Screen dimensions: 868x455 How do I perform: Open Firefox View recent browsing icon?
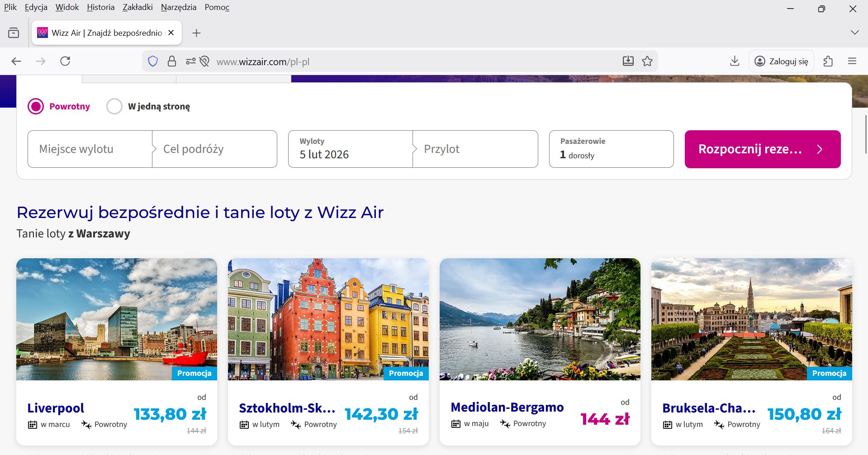[14, 33]
